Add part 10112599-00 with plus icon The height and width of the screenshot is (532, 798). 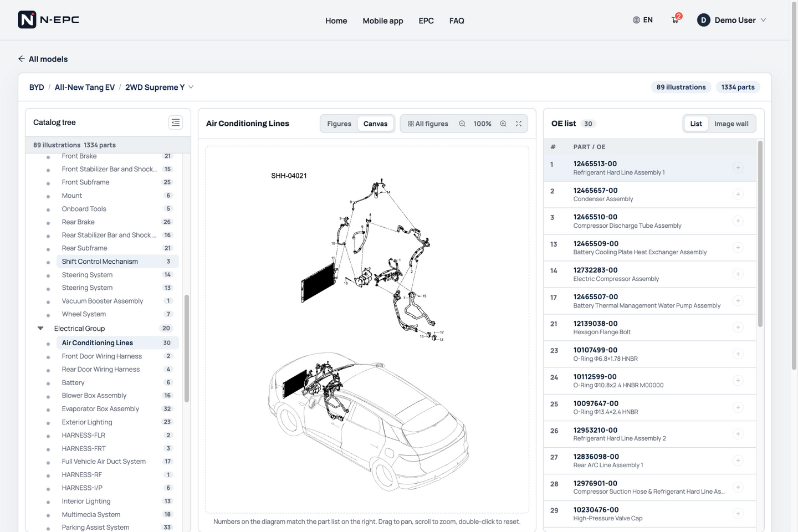pyautogui.click(x=738, y=380)
